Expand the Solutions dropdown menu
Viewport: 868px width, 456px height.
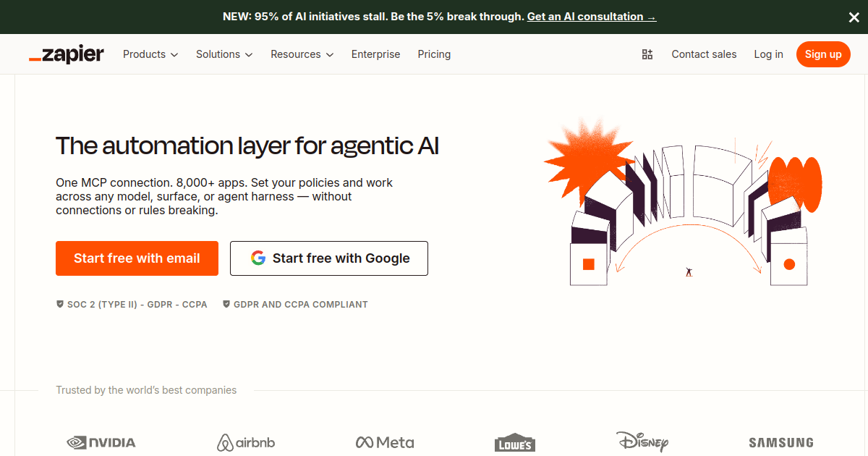pyautogui.click(x=224, y=54)
